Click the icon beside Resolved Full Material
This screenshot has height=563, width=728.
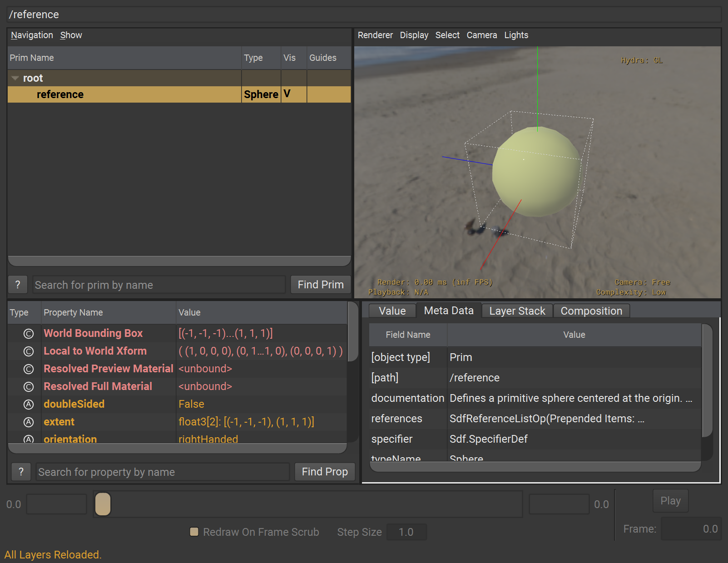click(x=29, y=387)
